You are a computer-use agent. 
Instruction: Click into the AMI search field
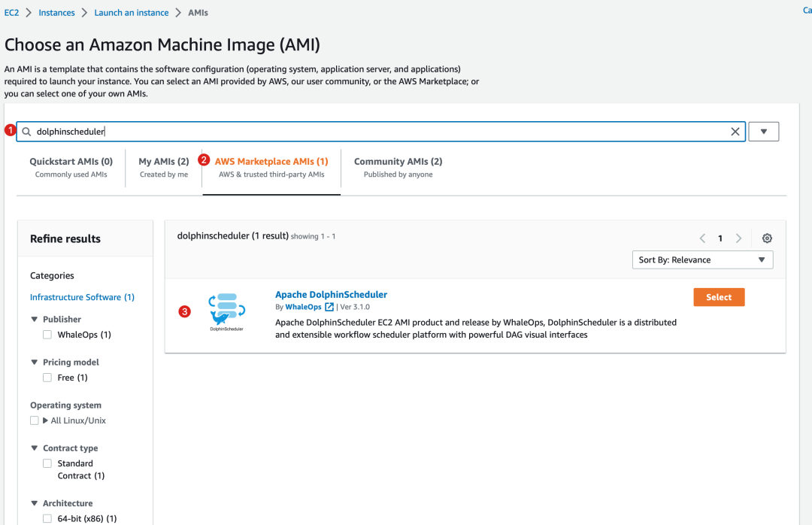click(380, 132)
